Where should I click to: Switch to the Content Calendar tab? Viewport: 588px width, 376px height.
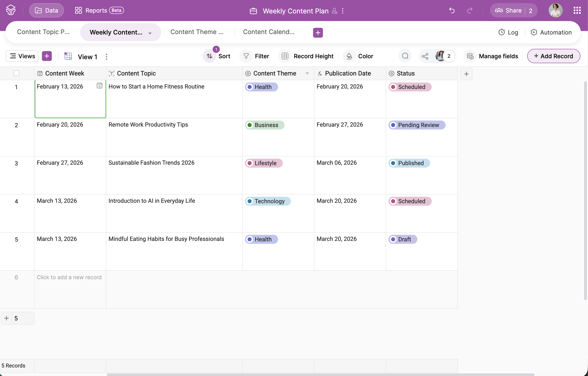(x=269, y=32)
